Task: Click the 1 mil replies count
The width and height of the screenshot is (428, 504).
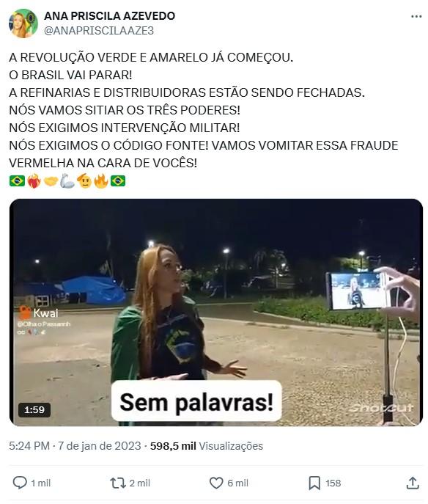Action: (x=41, y=483)
